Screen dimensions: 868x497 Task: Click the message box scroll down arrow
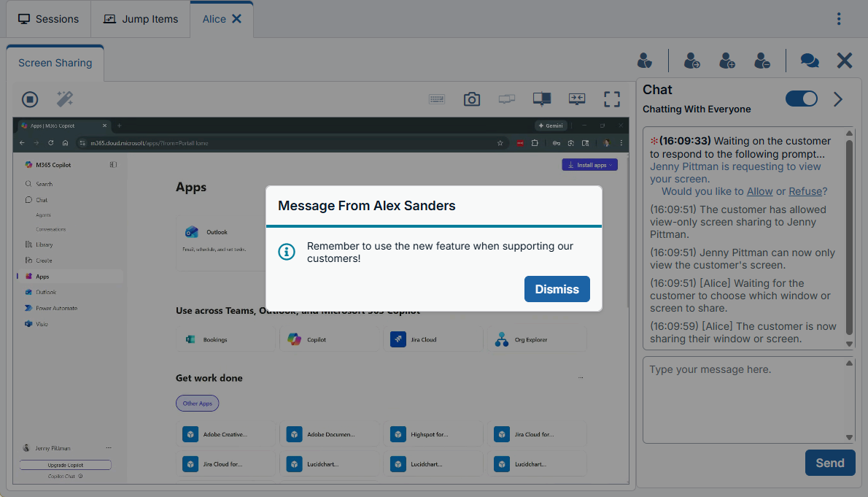(849, 437)
